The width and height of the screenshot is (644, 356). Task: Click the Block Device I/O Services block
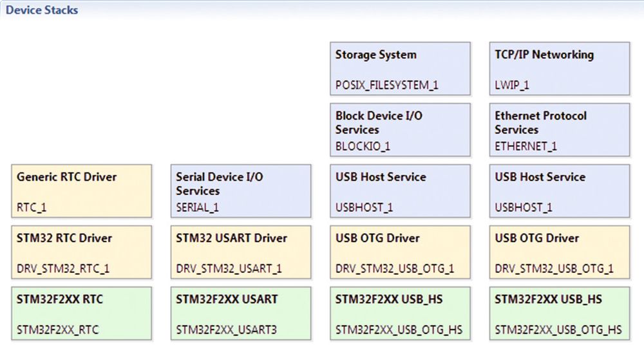(x=400, y=130)
